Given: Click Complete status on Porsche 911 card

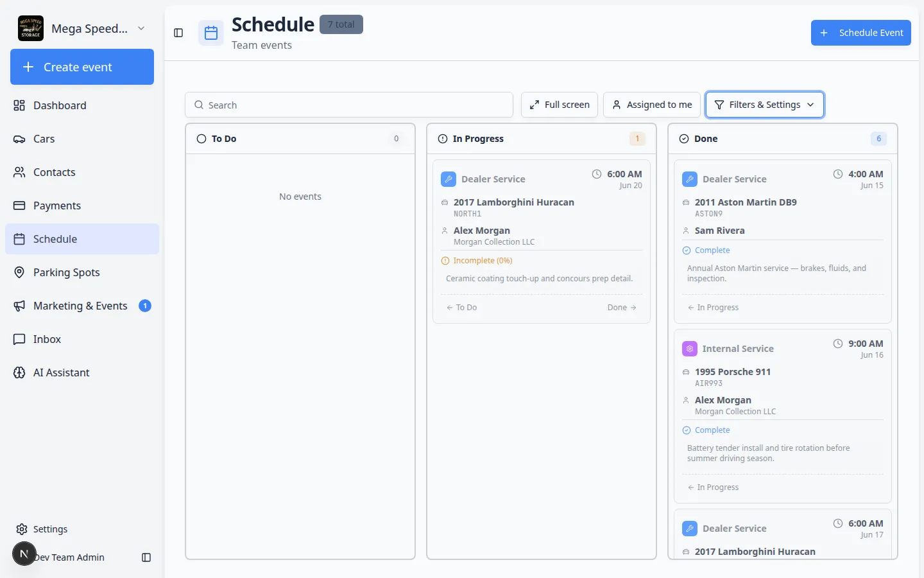Looking at the screenshot, I should 706,430.
